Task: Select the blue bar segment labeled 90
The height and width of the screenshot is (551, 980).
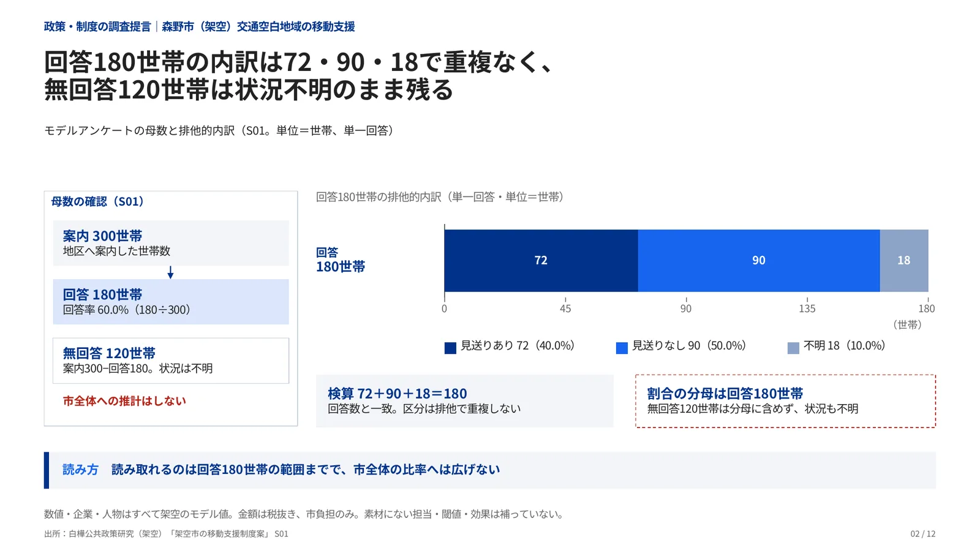Action: click(x=759, y=261)
